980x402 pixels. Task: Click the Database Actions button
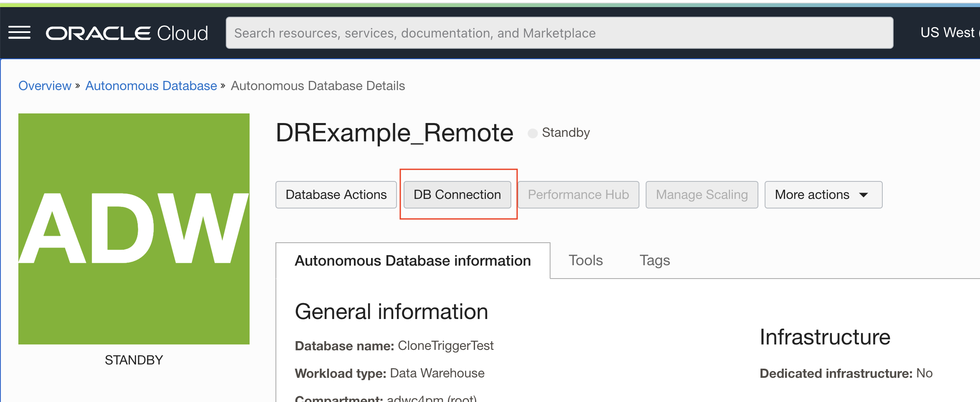pos(336,194)
